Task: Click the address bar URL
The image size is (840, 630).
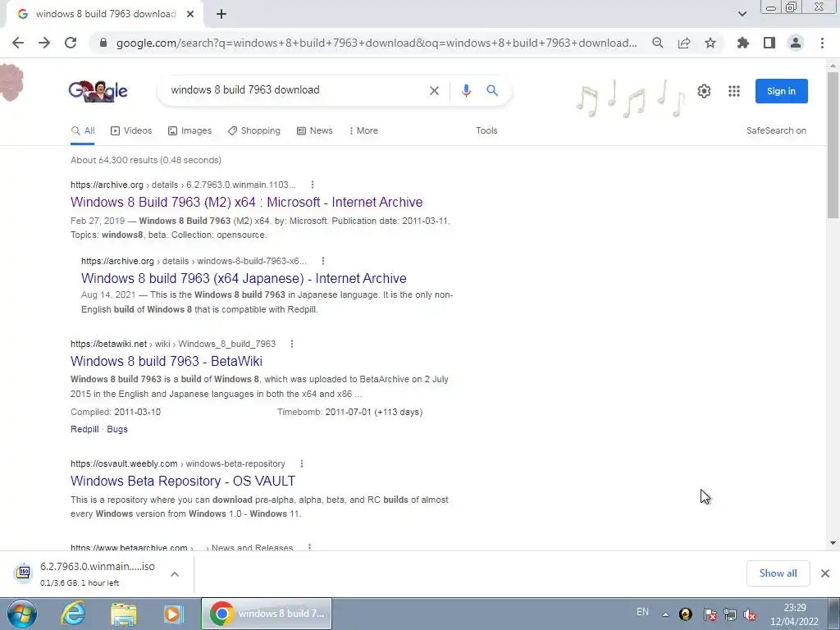Action: pyautogui.click(x=376, y=43)
